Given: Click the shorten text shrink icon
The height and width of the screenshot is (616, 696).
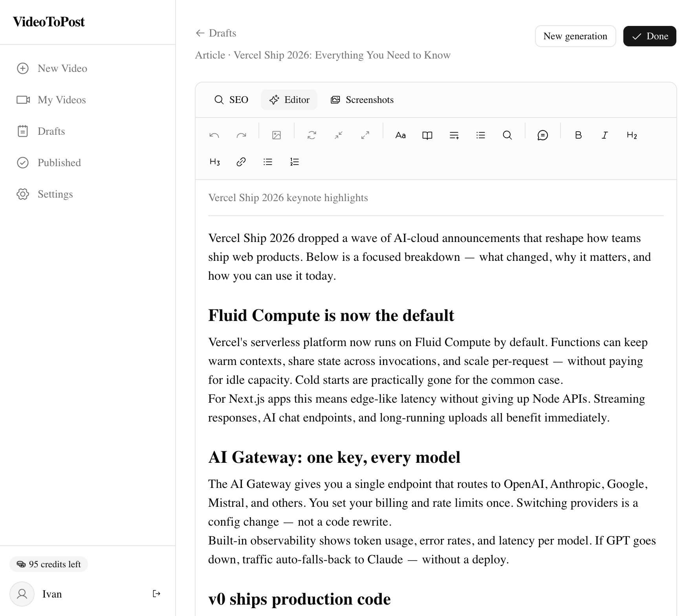Looking at the screenshot, I should [x=339, y=135].
